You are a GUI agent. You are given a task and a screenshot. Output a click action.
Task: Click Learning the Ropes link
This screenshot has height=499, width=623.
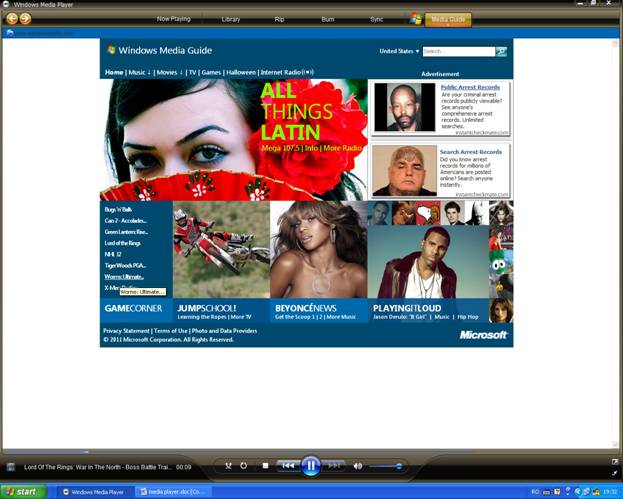(201, 317)
